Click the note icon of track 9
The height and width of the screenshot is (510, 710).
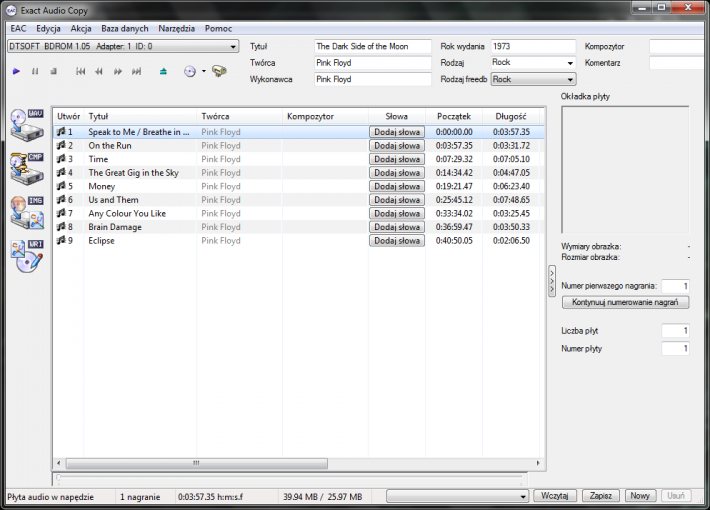[61, 241]
